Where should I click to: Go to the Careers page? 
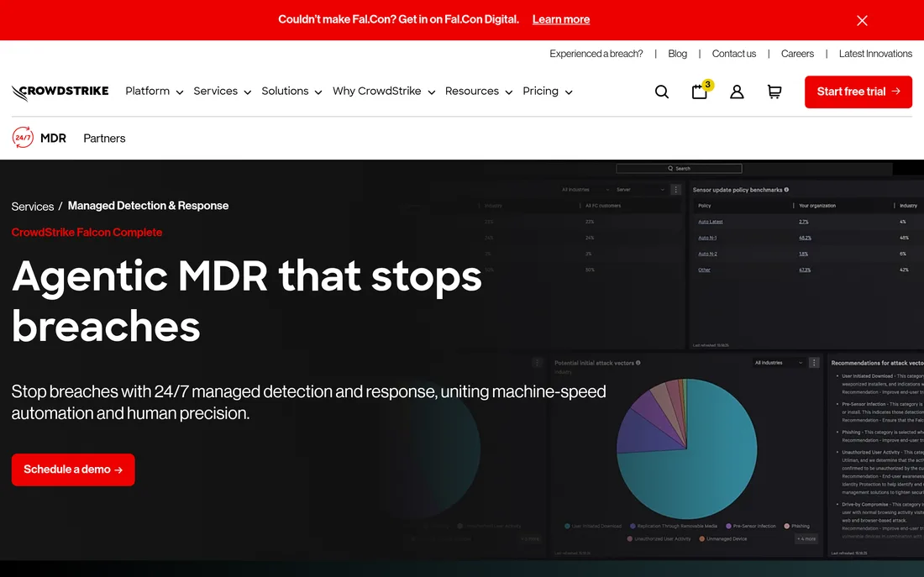coord(797,54)
